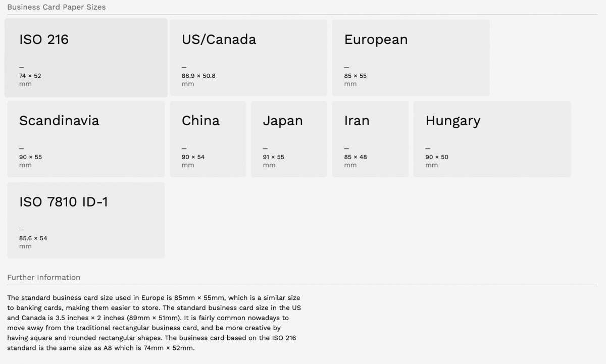The height and width of the screenshot is (364, 606).
Task: Click the 85 × 48 Iran dimensions
Action: tap(356, 157)
